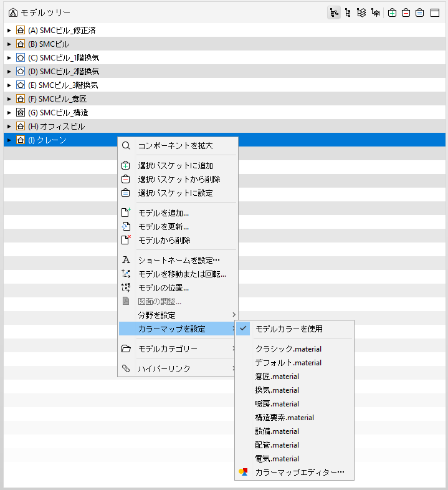Apply the 意匠.material color map
The width and height of the screenshot is (448, 490).
click(x=294, y=377)
